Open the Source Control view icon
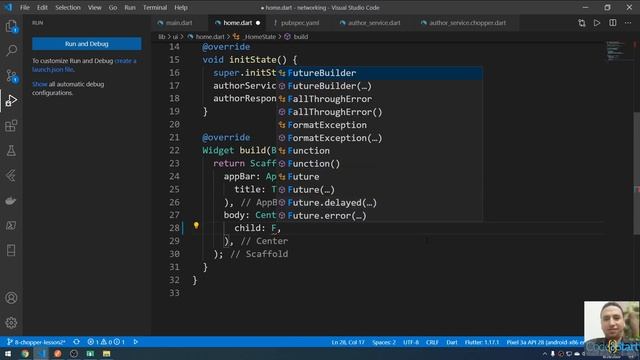Viewport: 640px width, 360px height. (11, 76)
